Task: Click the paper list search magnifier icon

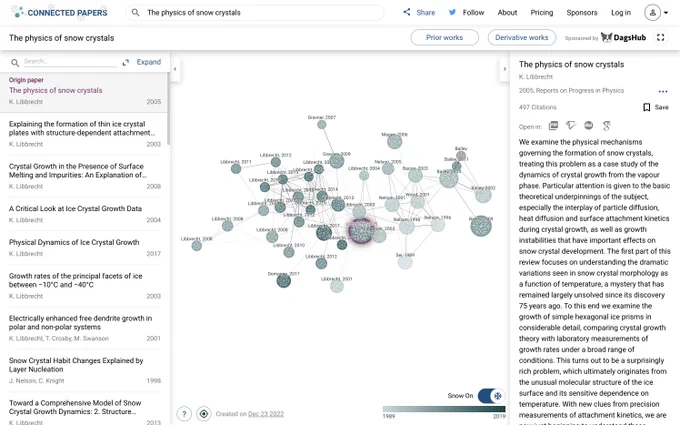Action: 15,63
